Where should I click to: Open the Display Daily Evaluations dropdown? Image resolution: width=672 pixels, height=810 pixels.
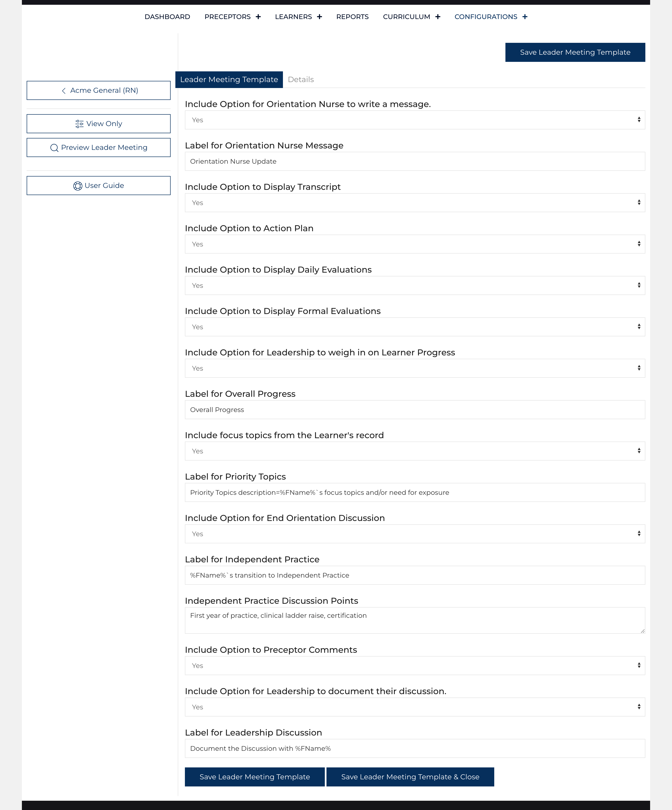(414, 285)
